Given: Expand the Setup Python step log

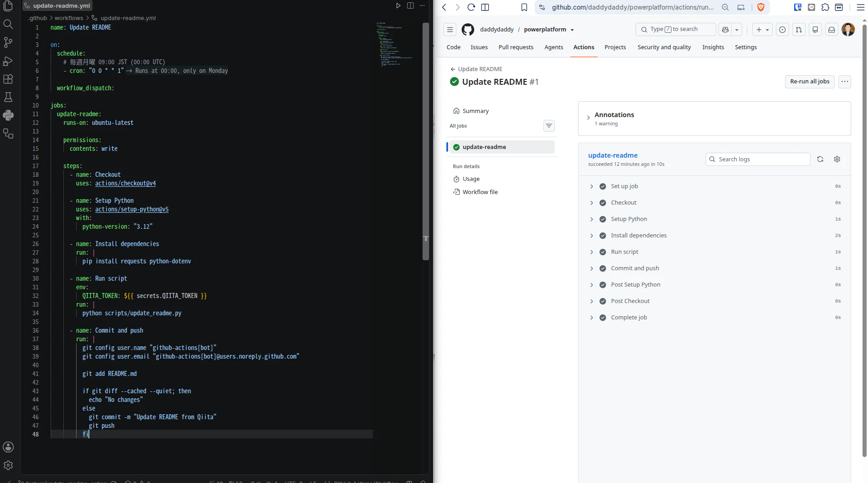Looking at the screenshot, I should pyautogui.click(x=592, y=219).
